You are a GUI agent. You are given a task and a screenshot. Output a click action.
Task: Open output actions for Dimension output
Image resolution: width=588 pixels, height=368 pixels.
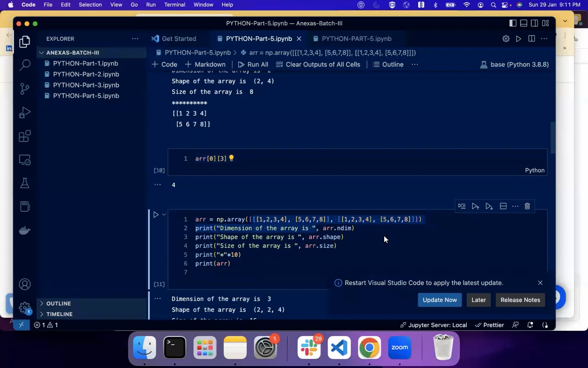(158, 298)
